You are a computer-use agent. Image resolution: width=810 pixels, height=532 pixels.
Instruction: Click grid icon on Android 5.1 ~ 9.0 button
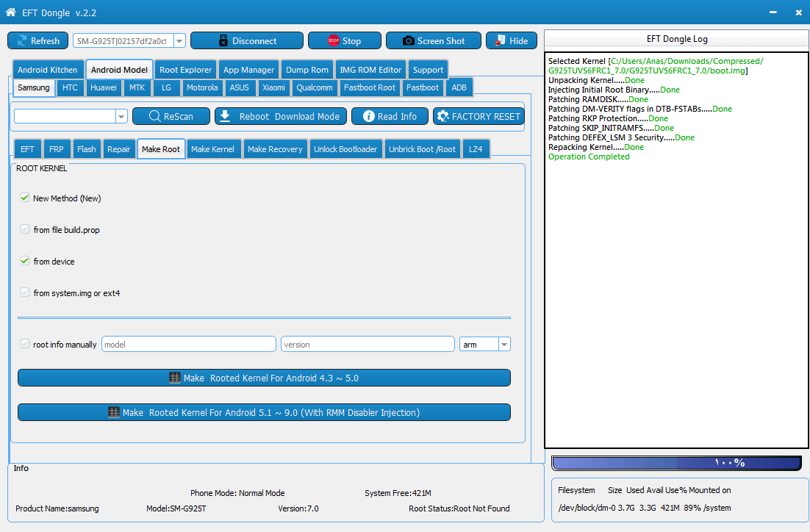coord(114,412)
